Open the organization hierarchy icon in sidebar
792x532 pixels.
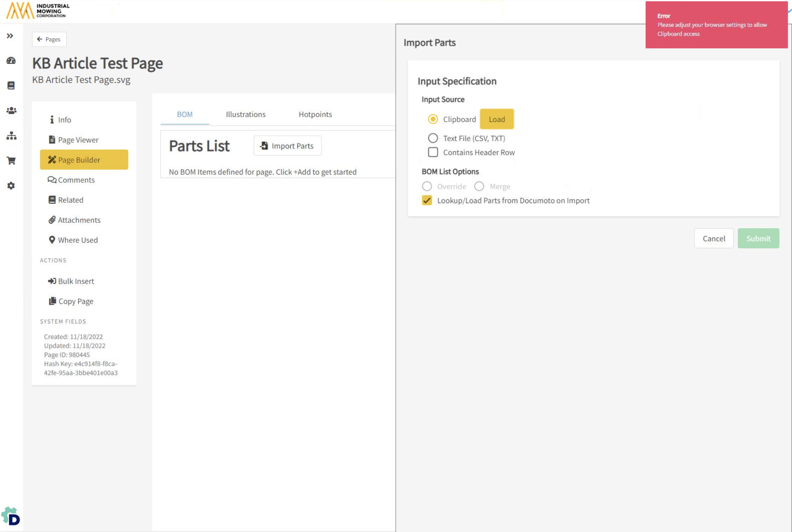[x=11, y=136]
